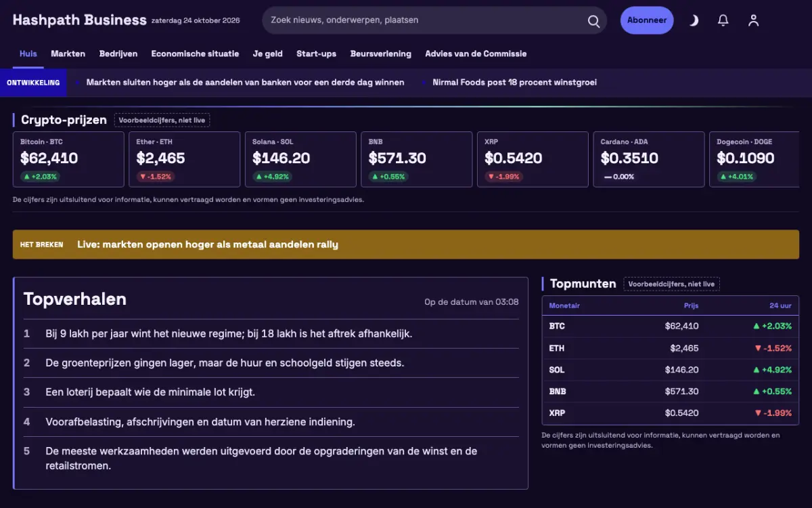Open the Beursverlening tab
The height and width of the screenshot is (508, 812).
380,54
